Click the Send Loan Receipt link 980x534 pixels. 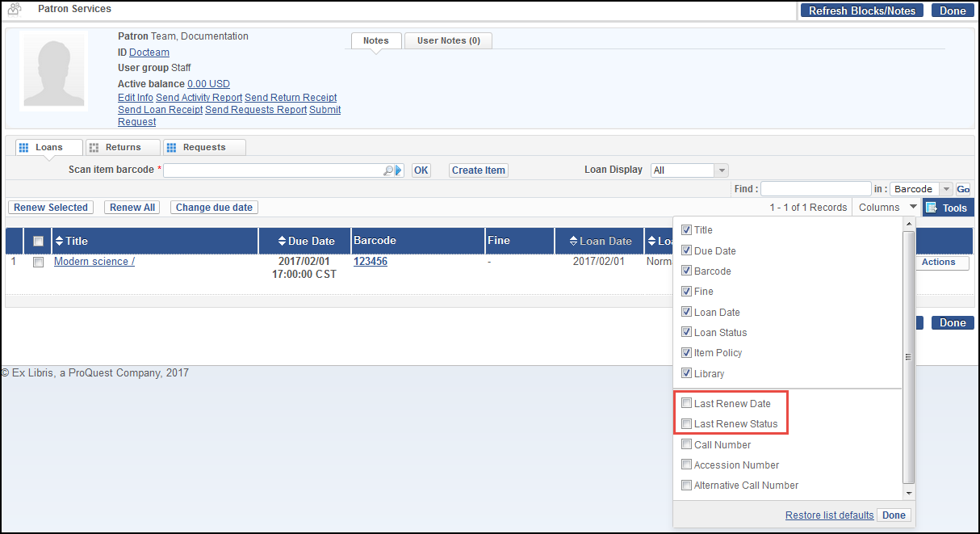click(x=160, y=110)
